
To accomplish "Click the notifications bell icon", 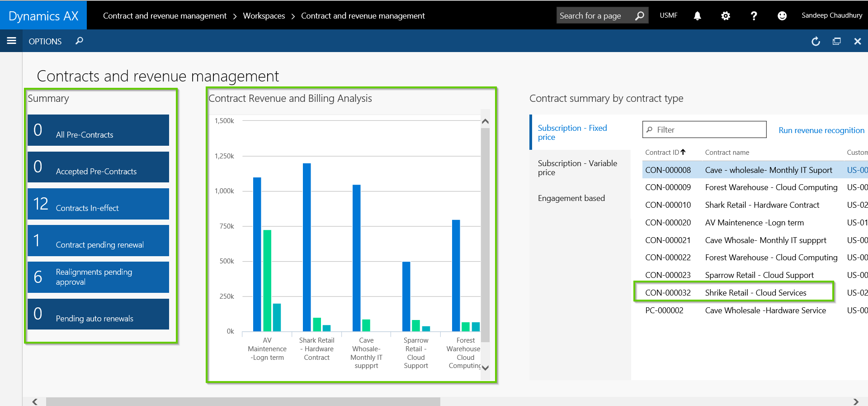I will 697,16.
